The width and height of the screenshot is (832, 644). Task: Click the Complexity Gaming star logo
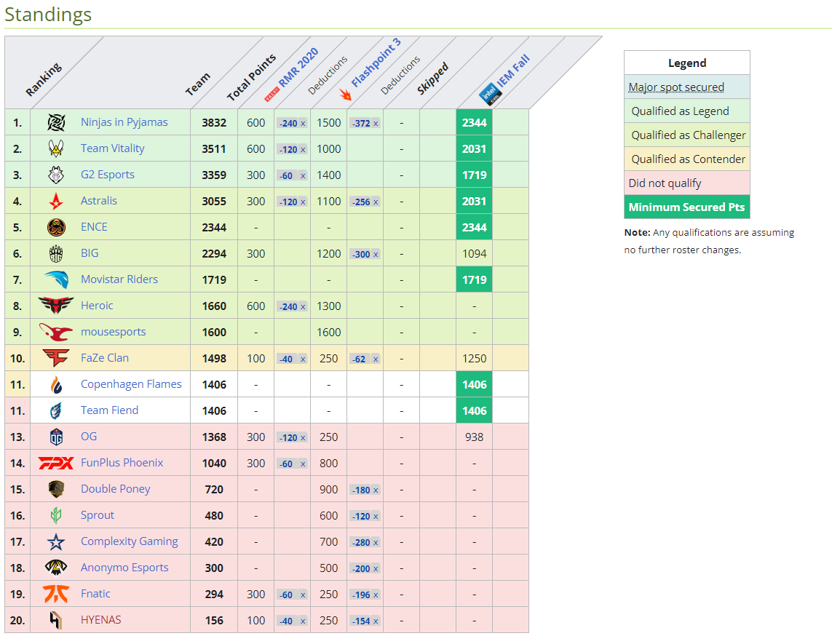click(56, 541)
